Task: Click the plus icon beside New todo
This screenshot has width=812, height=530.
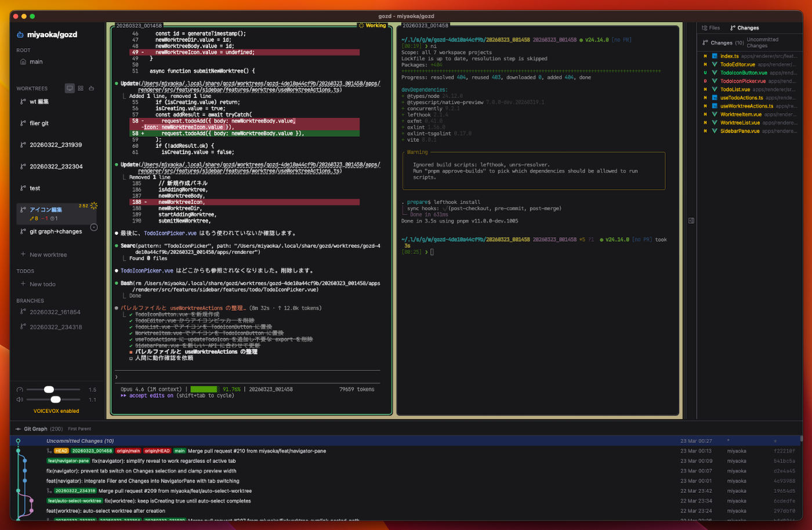Action: [23, 284]
